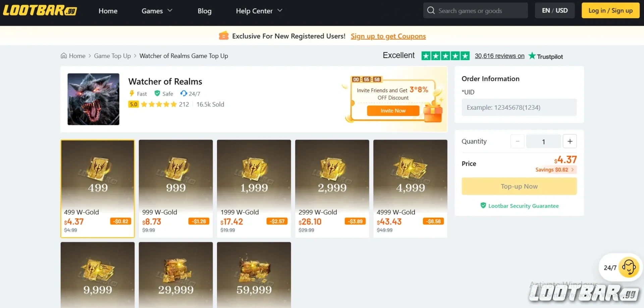This screenshot has width=644, height=308.
Task: Open the 24/7 customer support chat icon
Action: pyautogui.click(x=628, y=267)
